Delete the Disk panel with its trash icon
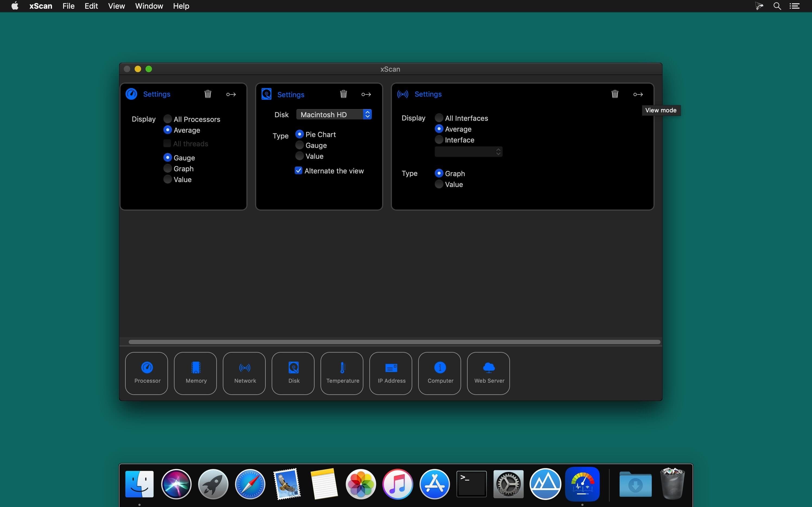The image size is (812, 507). click(x=343, y=94)
